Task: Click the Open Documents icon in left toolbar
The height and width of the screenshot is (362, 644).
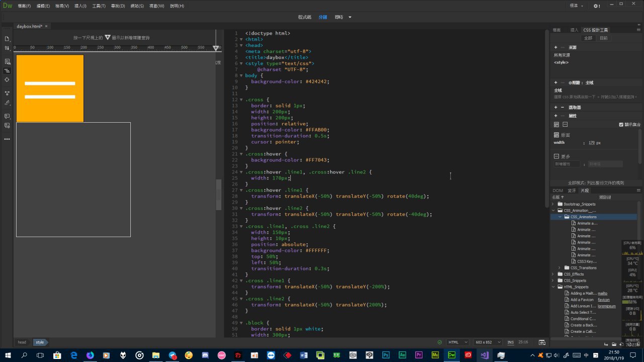Action: (x=7, y=39)
